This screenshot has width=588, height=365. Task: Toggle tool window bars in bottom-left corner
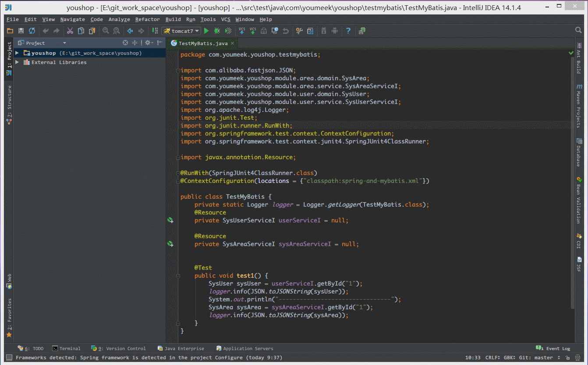coord(9,358)
